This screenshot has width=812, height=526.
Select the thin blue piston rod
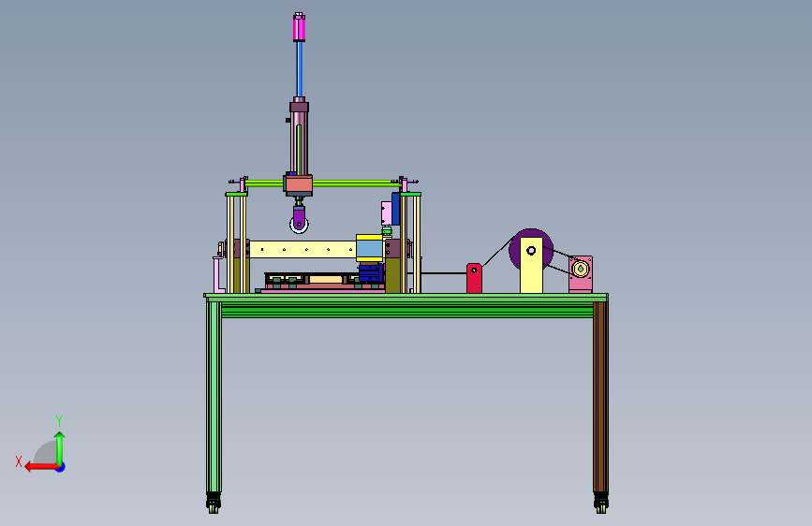tap(300, 69)
